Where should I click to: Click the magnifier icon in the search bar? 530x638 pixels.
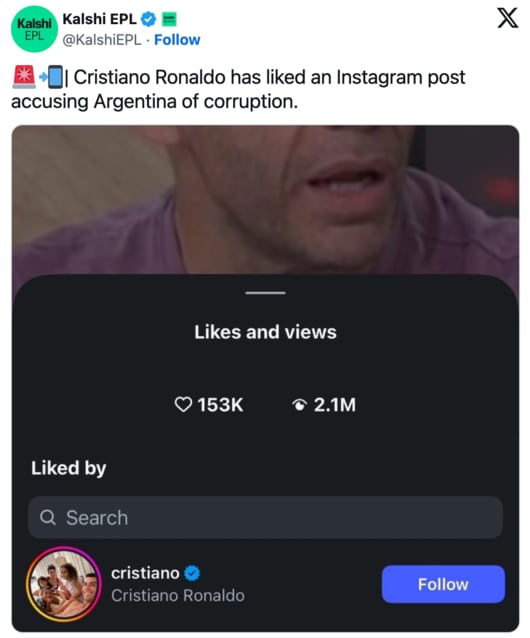48,517
